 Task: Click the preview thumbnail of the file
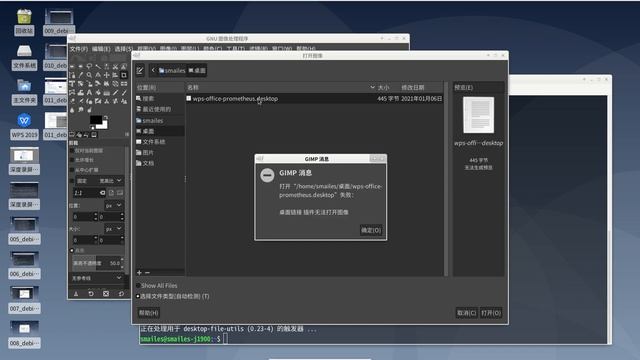pyautogui.click(x=478, y=116)
